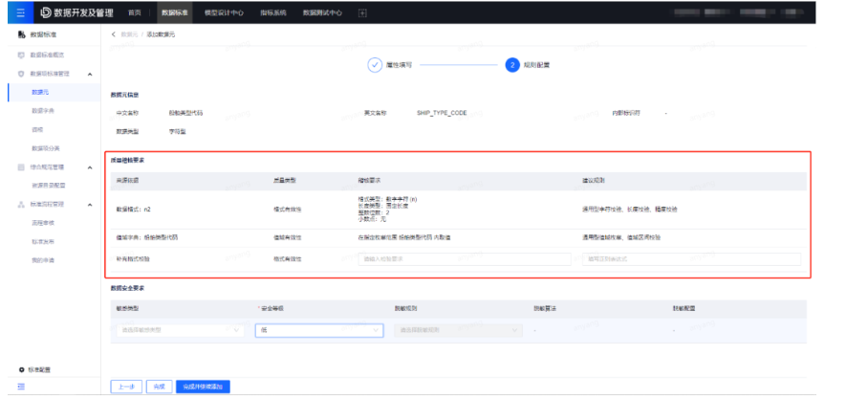This screenshot has height=400, width=868.
Task: Open 标准发布 in the sidebar
Action: (x=43, y=241)
